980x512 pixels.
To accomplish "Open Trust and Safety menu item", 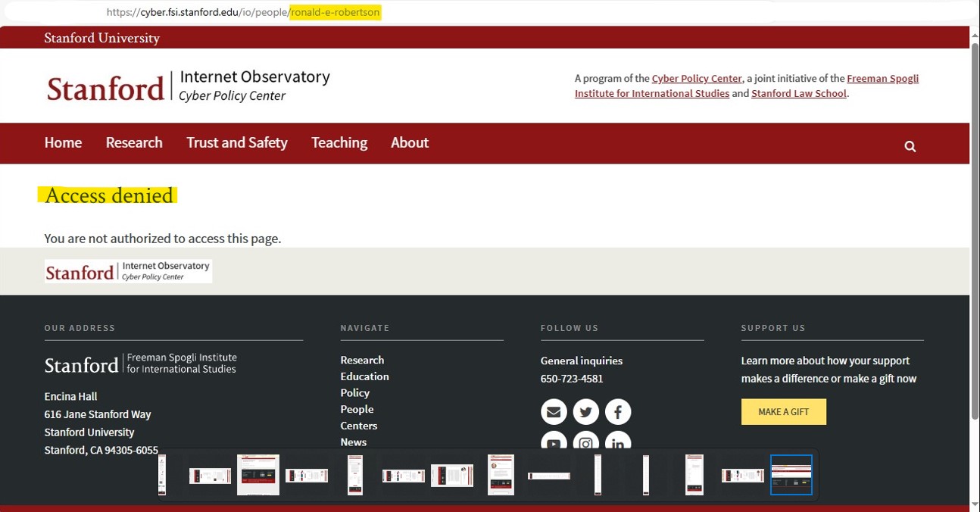I will pyautogui.click(x=237, y=142).
